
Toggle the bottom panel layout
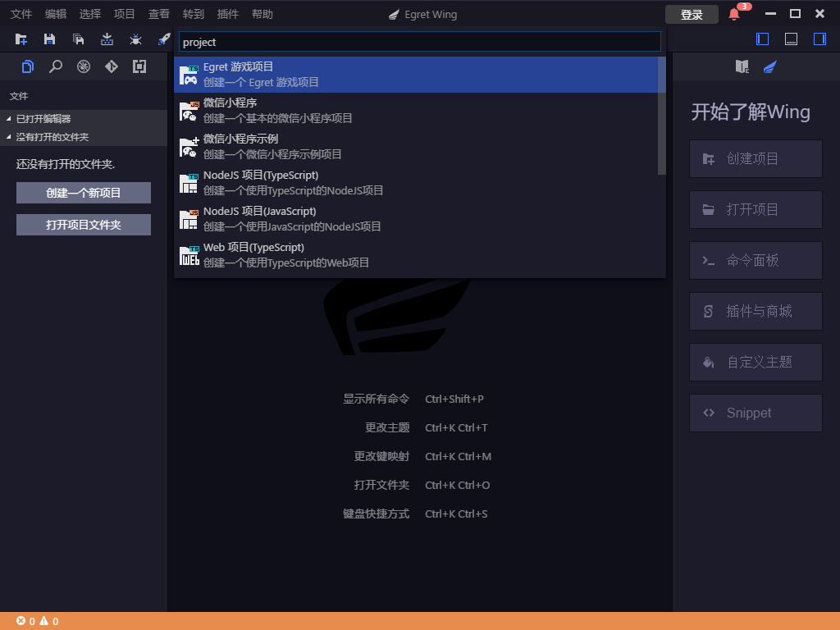point(792,39)
